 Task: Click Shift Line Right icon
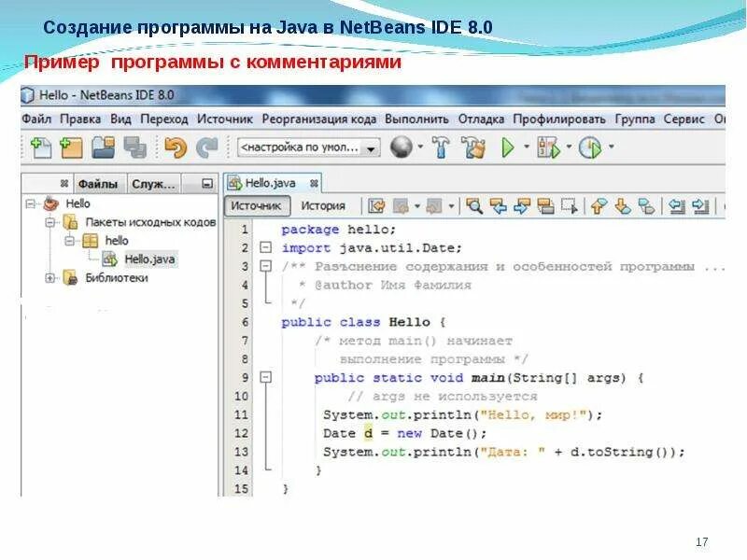pos(700,206)
